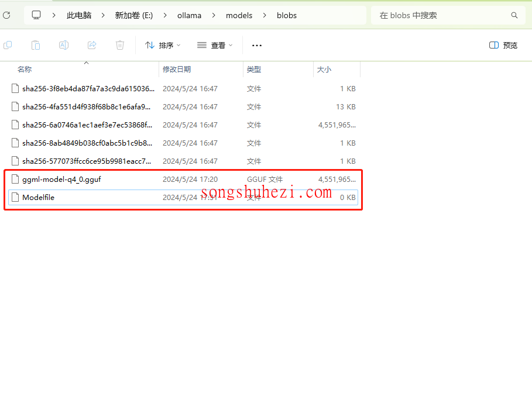Sort by 名称 column header
Image resolution: width=532 pixels, height=393 pixels.
point(25,69)
